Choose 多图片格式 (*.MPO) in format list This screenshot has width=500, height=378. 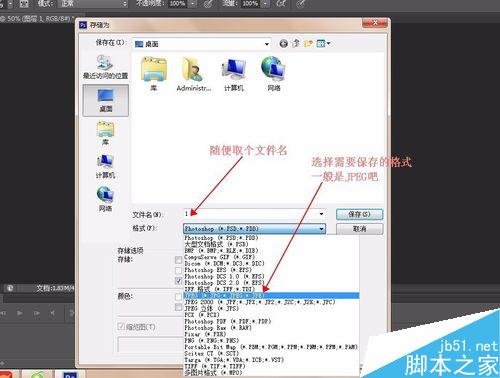click(x=271, y=372)
